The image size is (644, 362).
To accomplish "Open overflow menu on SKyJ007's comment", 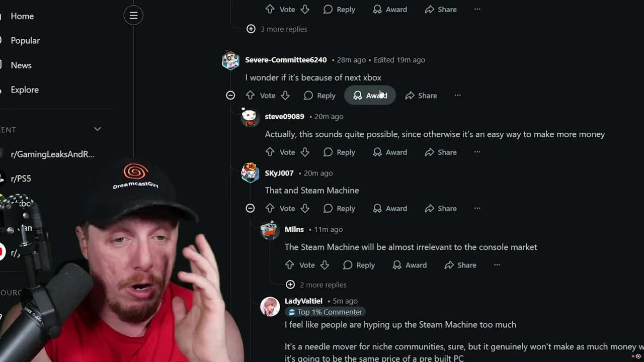I will [477, 208].
